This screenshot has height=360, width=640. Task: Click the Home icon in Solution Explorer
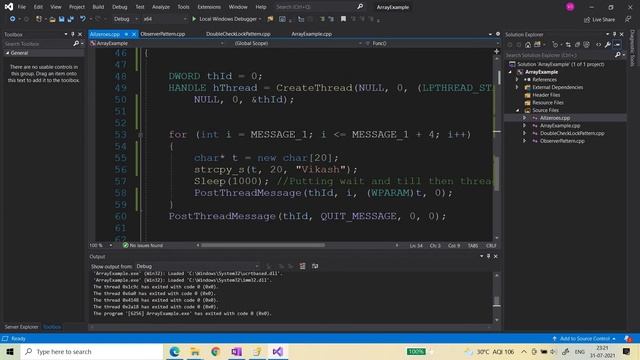[x=528, y=44]
